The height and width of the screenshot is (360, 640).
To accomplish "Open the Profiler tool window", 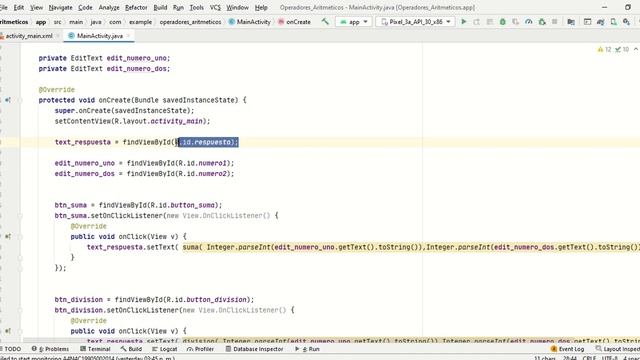I will (x=200, y=349).
